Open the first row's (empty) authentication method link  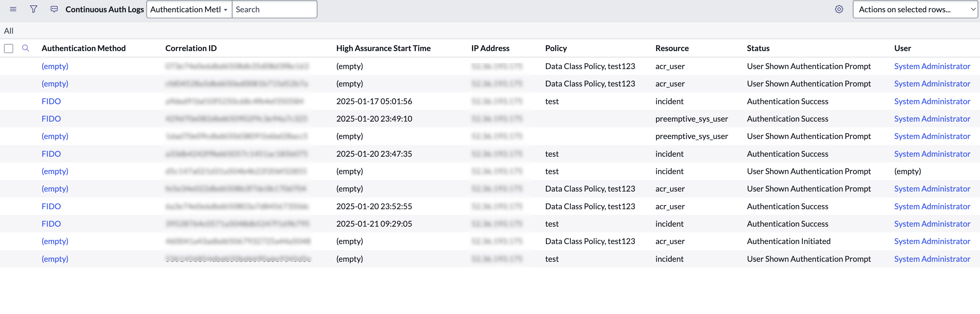[55, 66]
